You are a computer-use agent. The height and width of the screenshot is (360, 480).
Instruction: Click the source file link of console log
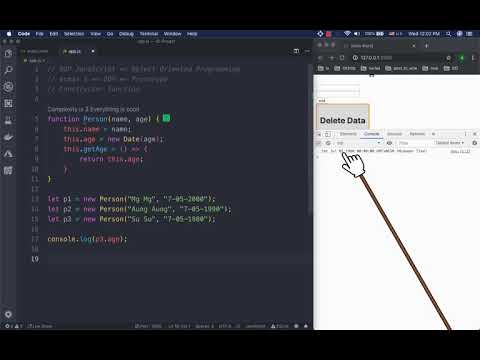(460, 151)
